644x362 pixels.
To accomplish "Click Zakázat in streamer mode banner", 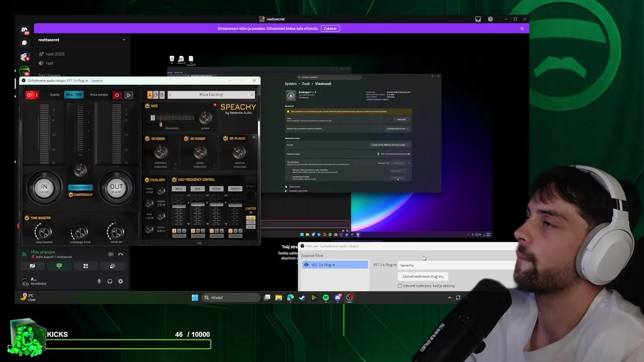I will point(330,29).
